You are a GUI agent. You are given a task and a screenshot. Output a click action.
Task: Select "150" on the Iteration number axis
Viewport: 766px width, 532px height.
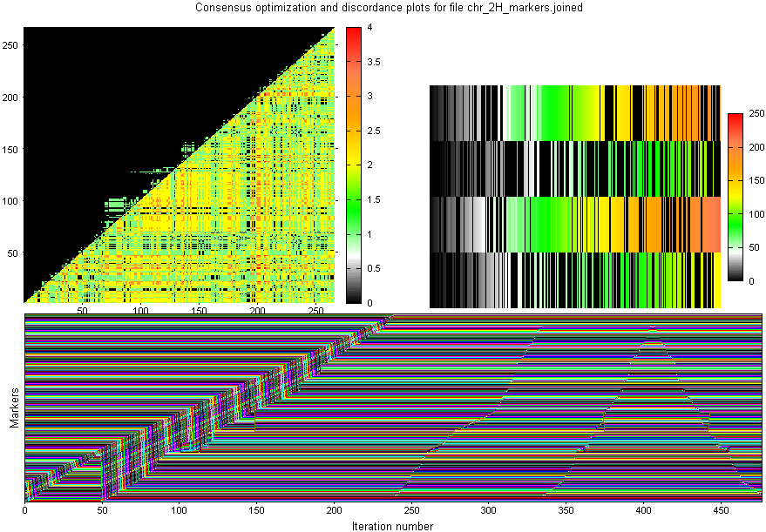pos(256,510)
